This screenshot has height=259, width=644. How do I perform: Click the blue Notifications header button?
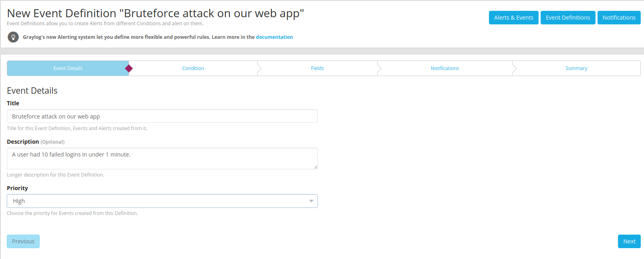pyautogui.click(x=619, y=18)
